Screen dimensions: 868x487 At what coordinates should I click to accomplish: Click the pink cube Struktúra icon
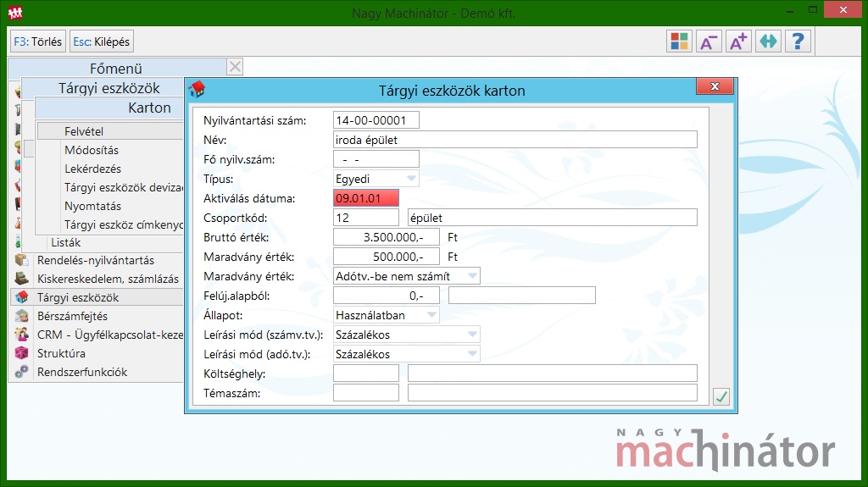tap(21, 353)
